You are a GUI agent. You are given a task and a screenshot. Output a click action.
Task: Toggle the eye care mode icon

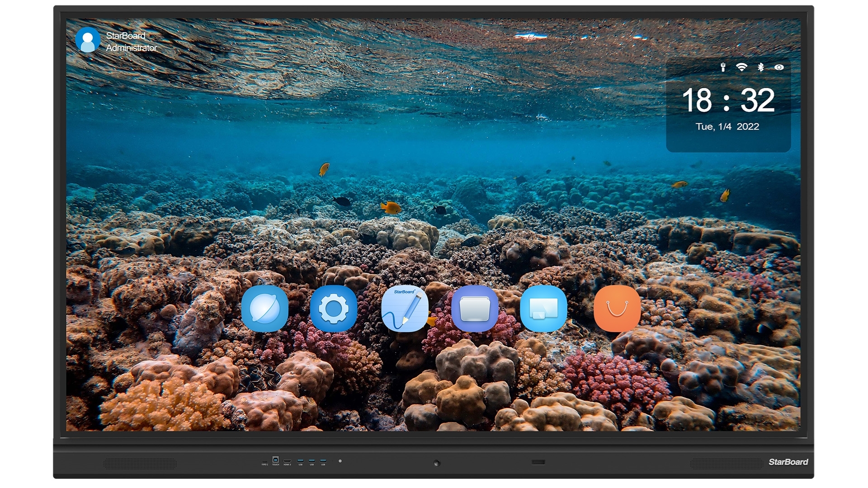point(779,67)
